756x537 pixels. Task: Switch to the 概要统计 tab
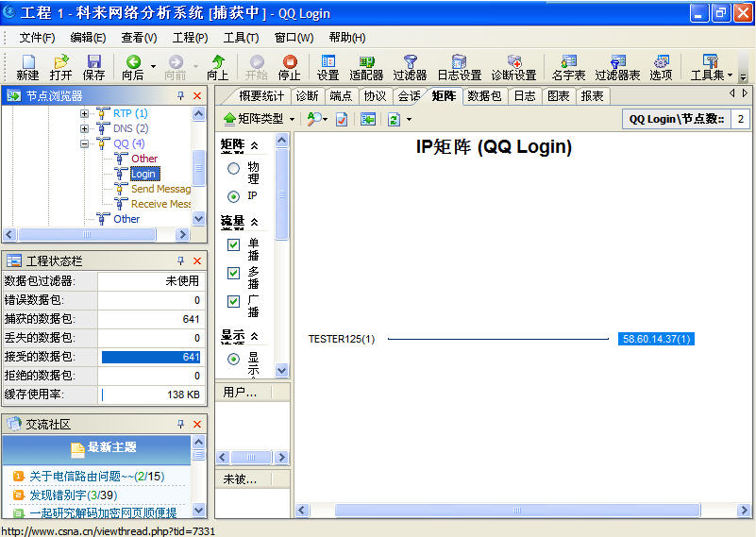tap(261, 96)
